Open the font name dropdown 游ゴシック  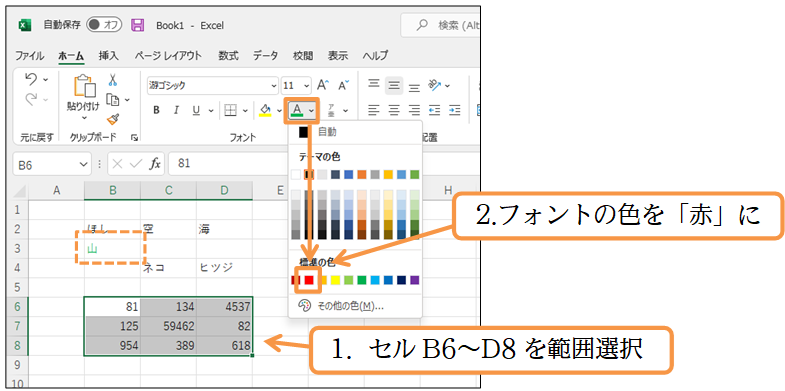[213, 86]
